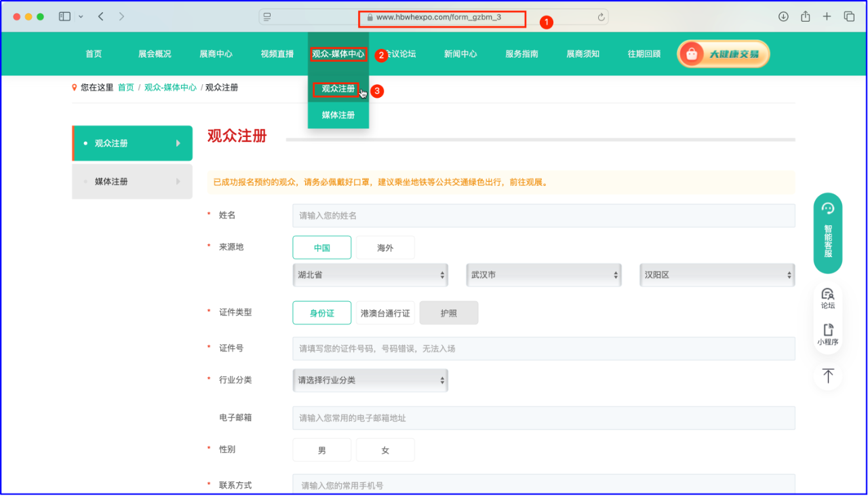Select 女 for gender
This screenshot has height=496, width=868.
385,450
